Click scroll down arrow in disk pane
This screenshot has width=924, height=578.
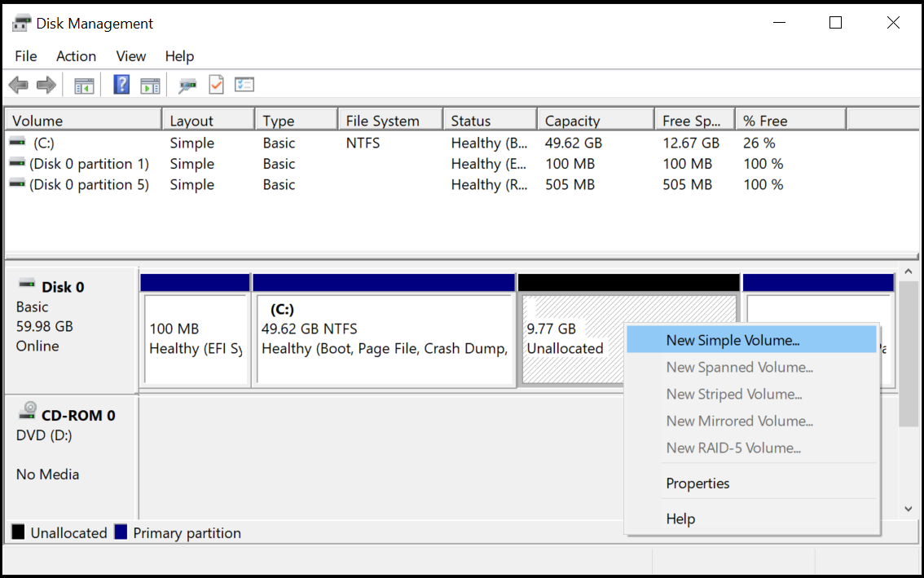pos(908,509)
